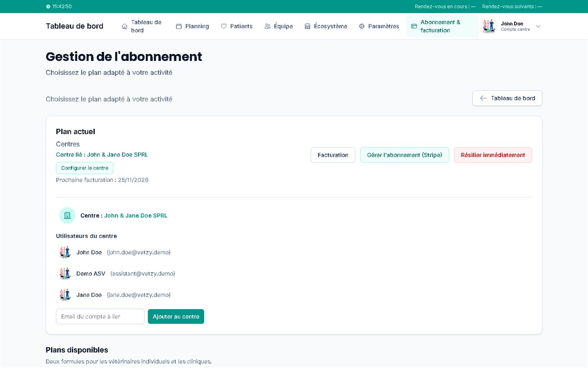Click John Doe's profile avatar in header
Screen dimensions: 588x368
tap(489, 26)
